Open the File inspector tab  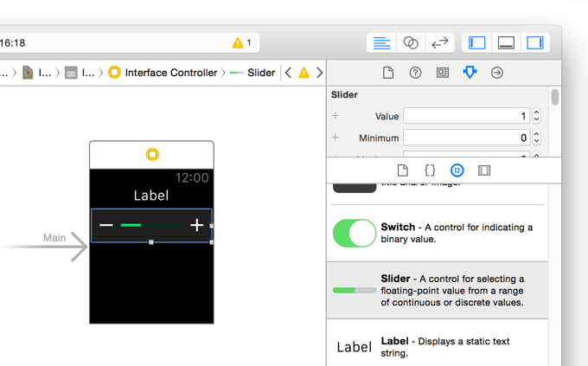tap(388, 73)
